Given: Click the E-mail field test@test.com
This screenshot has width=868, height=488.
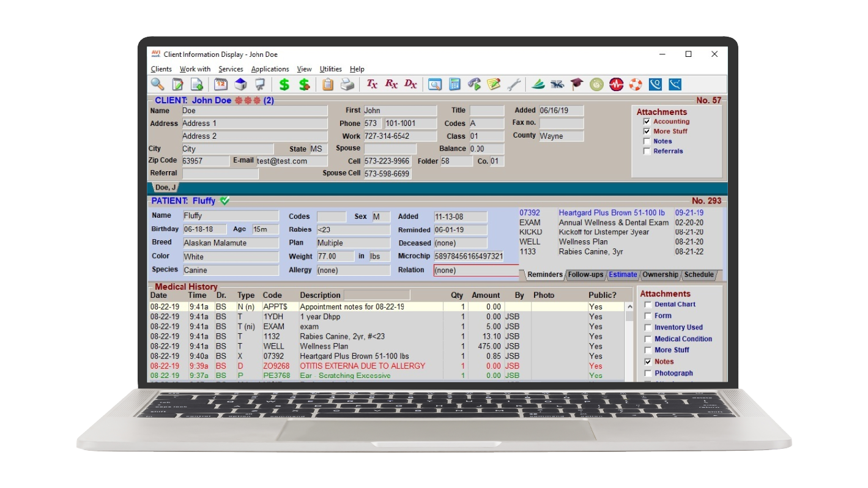Looking at the screenshot, I should [291, 161].
